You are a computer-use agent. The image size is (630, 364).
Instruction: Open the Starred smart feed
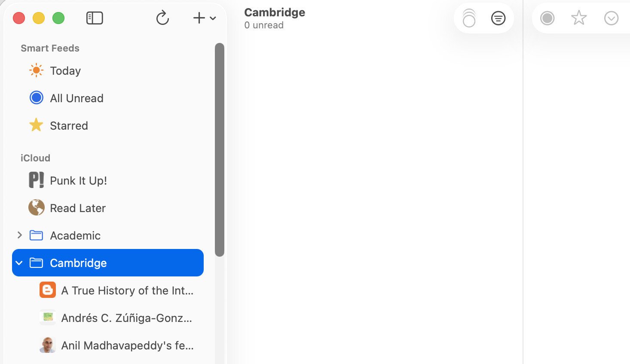(69, 126)
